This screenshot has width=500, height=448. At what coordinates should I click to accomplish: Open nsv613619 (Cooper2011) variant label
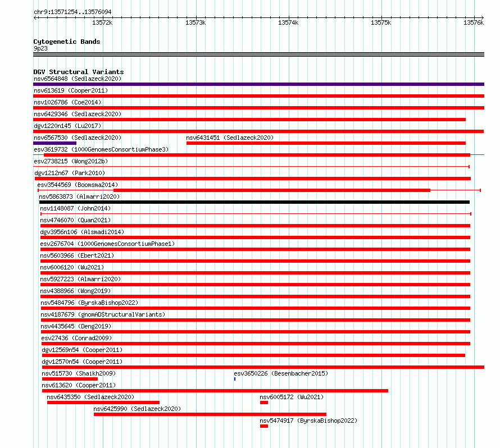tap(71, 90)
